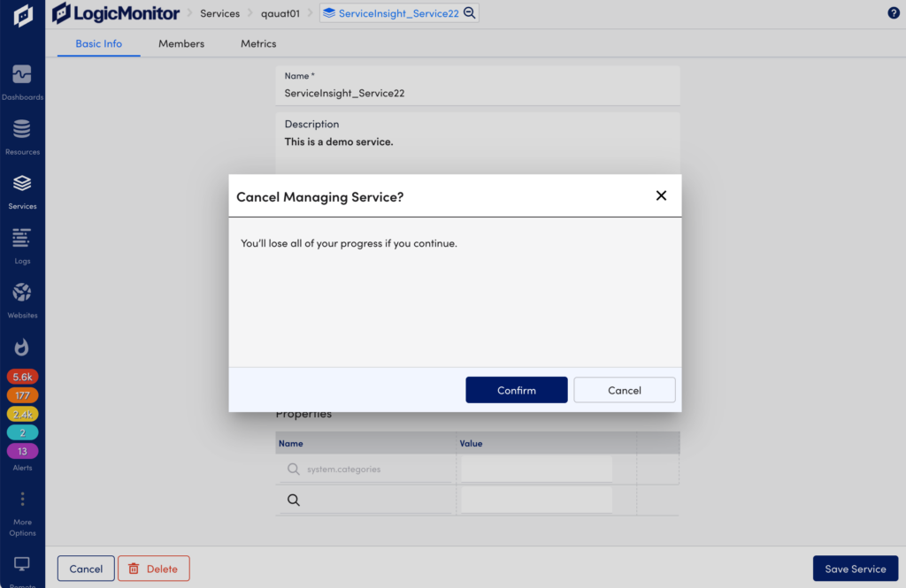906x588 pixels.
Task: Click the red 5.6k critical alerts badge
Action: [x=22, y=377]
